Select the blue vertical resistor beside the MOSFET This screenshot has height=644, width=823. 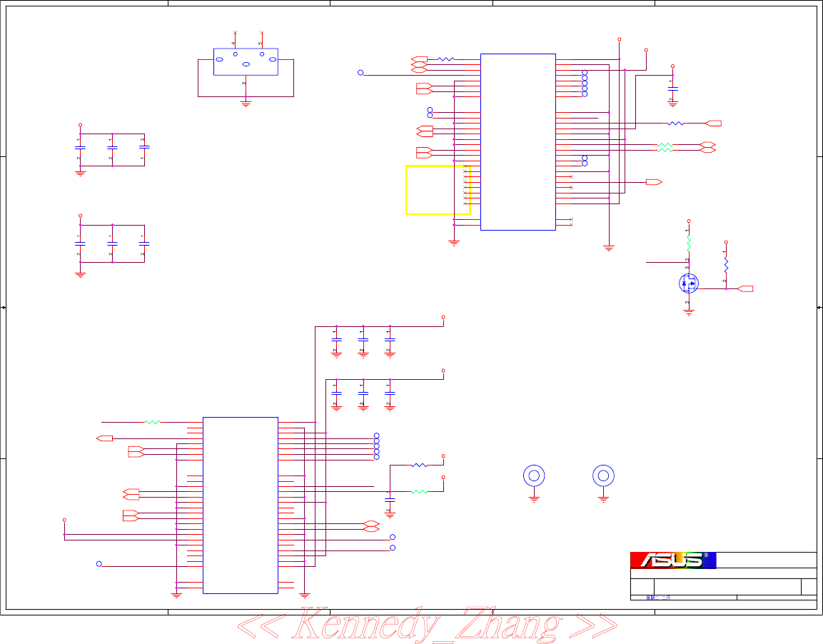[x=726, y=265]
